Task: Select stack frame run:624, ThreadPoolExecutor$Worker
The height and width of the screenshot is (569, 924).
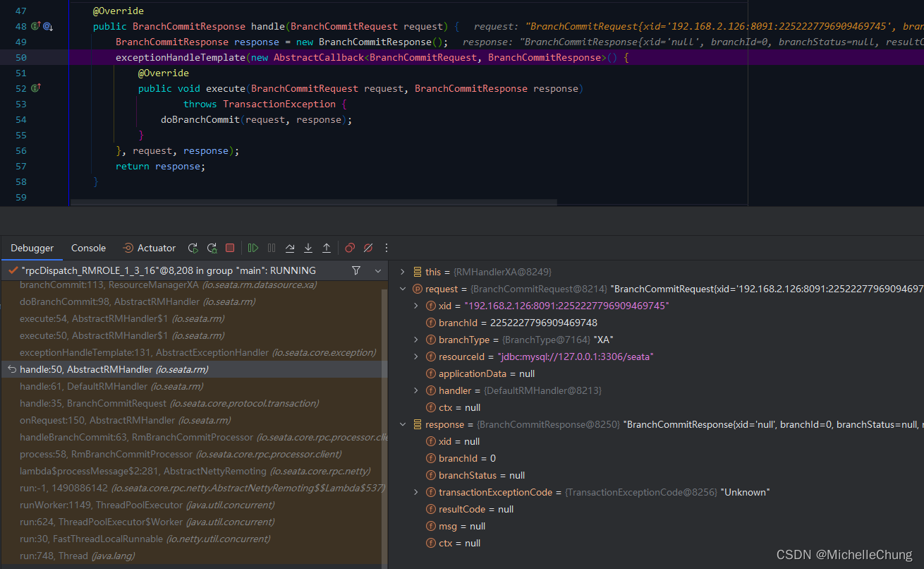Action: (190, 522)
